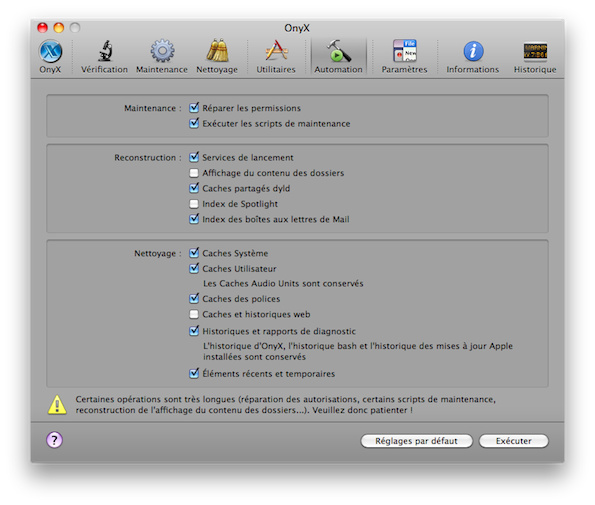Click the yellow warning triangle icon

point(57,405)
